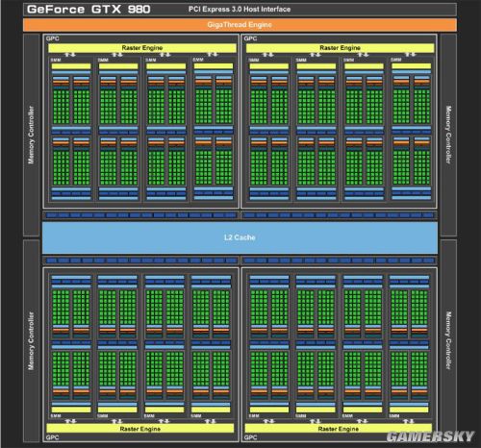Select the upper-right Memory Controller block
The height and width of the screenshot is (448, 481).
point(448,135)
